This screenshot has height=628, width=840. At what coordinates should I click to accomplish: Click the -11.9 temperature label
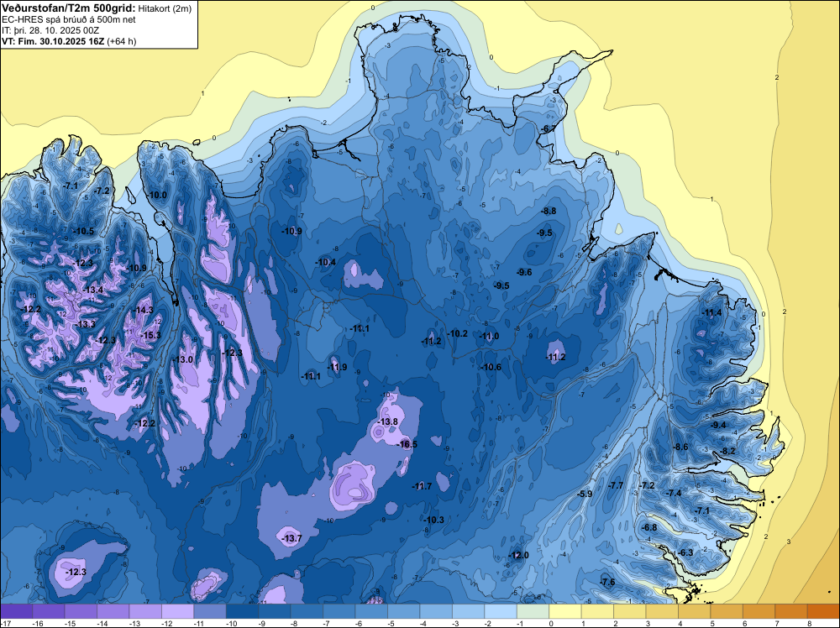pyautogui.click(x=338, y=367)
